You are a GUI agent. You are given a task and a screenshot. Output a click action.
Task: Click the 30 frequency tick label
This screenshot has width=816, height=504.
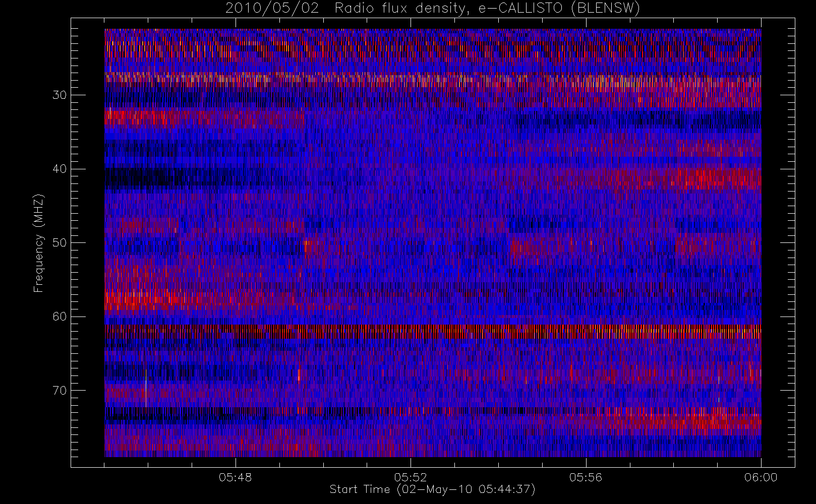60,95
